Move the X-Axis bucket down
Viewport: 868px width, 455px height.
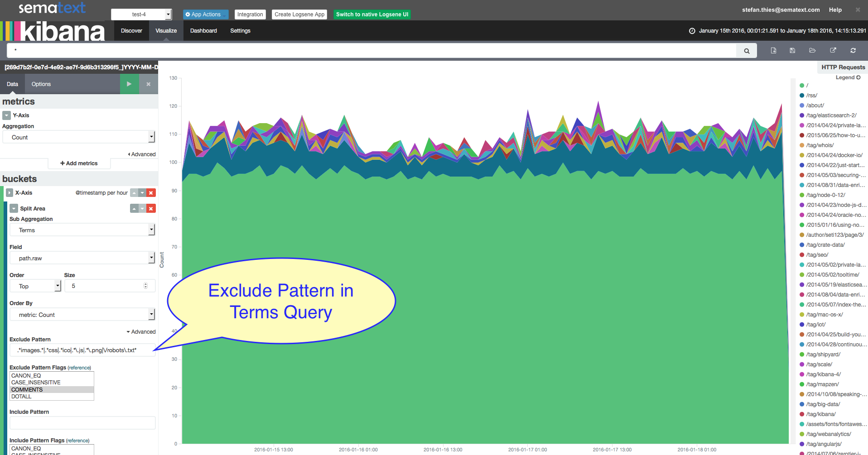(143, 193)
